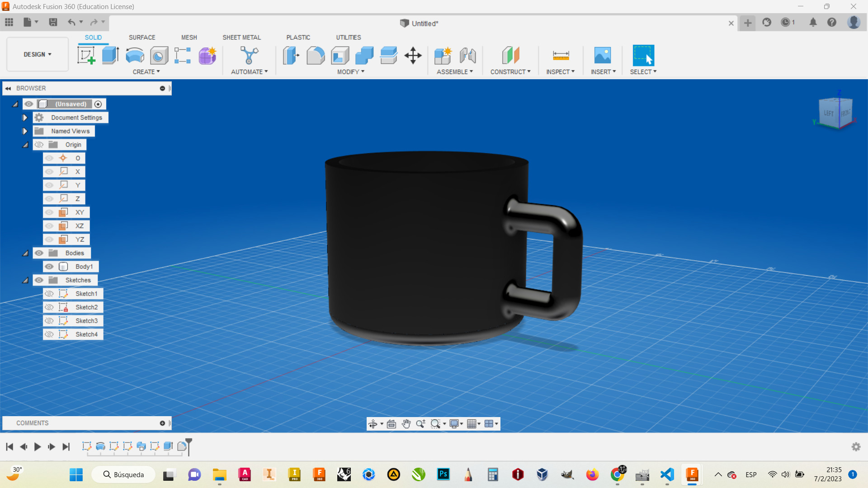Click the Offset Face tool icon
This screenshot has height=488, width=868.
tap(389, 56)
